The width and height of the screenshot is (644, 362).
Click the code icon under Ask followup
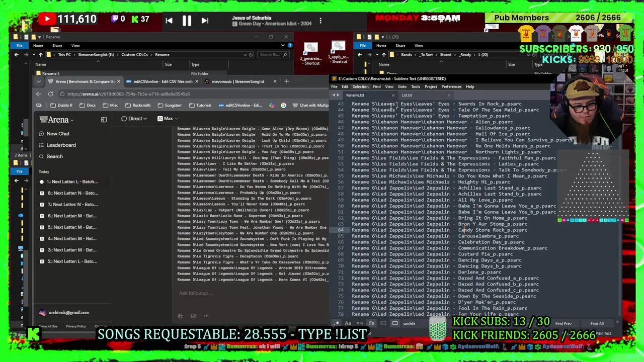tap(206, 316)
